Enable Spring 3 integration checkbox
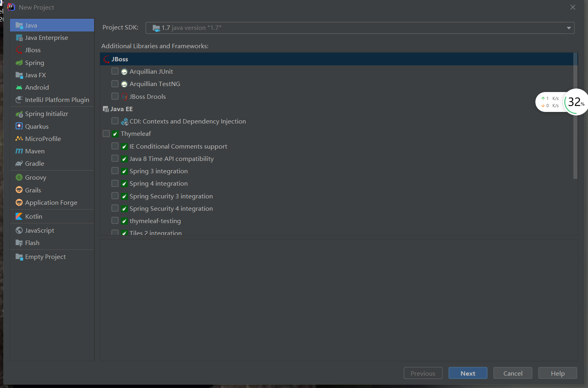 (115, 170)
